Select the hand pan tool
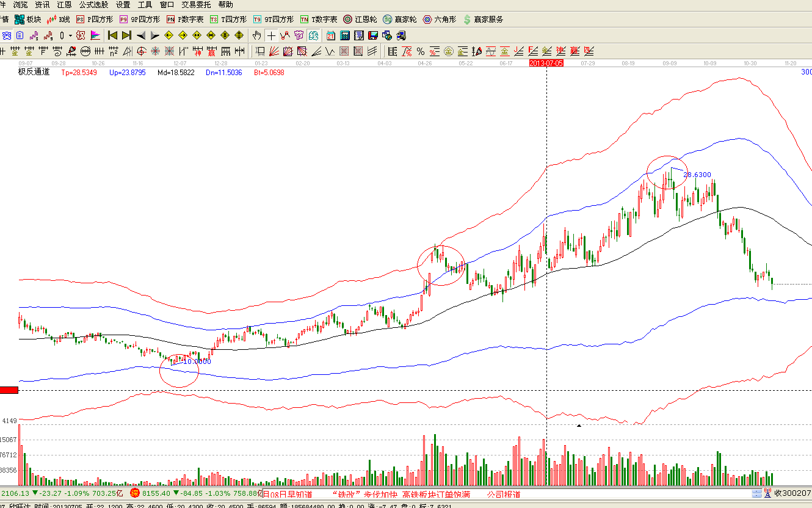812x508 pixels. [x=257, y=35]
